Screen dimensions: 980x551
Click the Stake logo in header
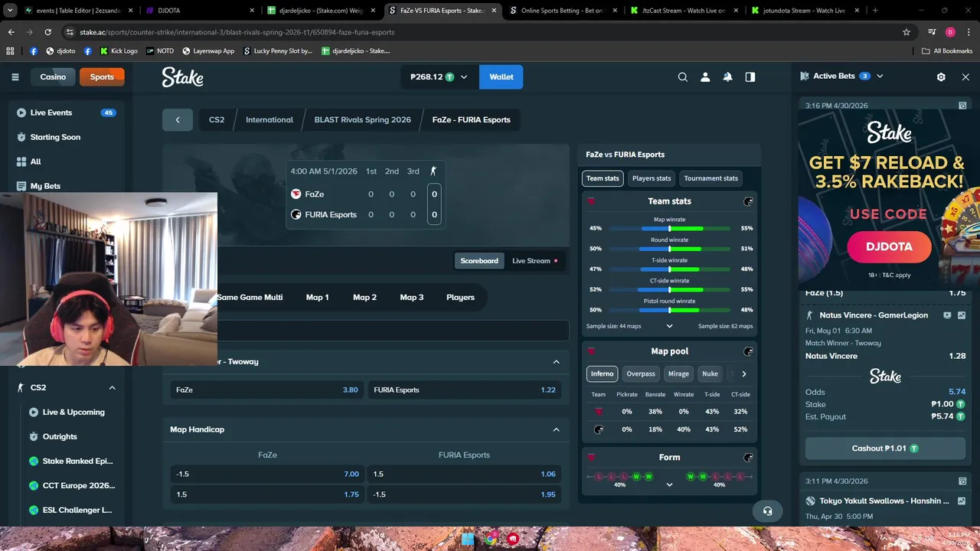tap(182, 77)
